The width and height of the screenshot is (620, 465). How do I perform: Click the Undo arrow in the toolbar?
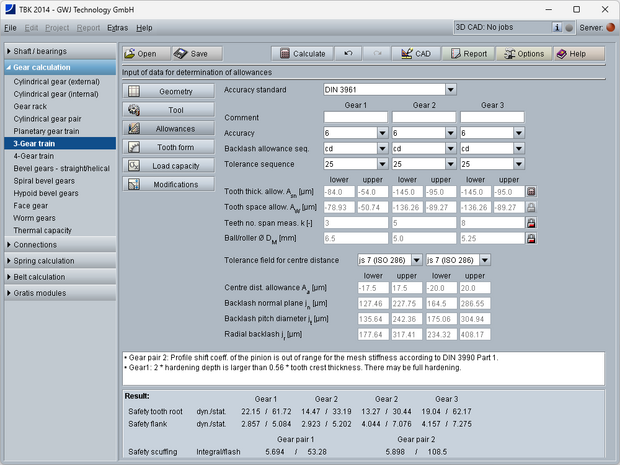click(x=347, y=54)
